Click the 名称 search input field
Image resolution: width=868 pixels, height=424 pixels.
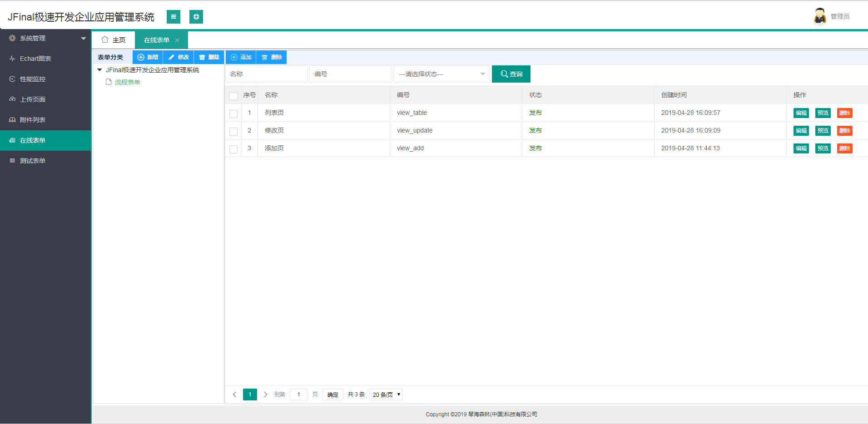click(267, 74)
